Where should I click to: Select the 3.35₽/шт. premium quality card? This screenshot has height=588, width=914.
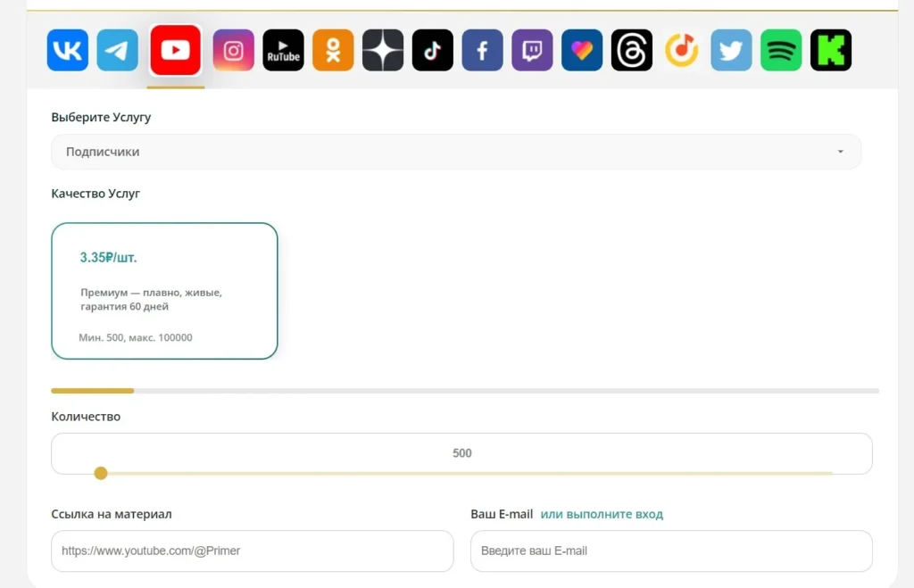[x=164, y=291]
